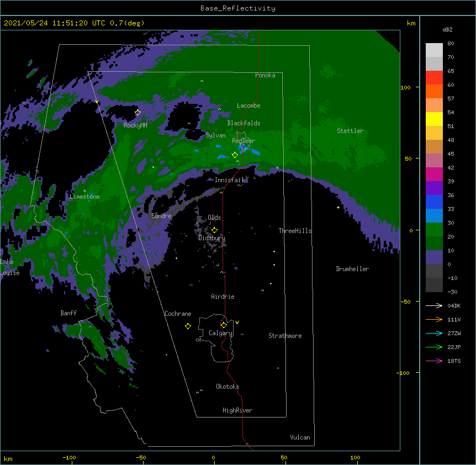Click the magenta 18TS arrow in legend
476x465 pixels.
pyautogui.click(x=434, y=361)
